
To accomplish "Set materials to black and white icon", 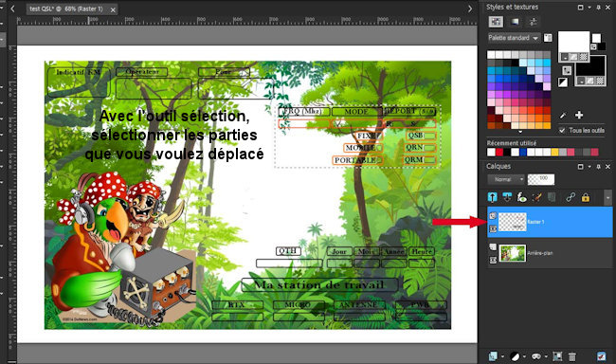I will [x=563, y=82].
